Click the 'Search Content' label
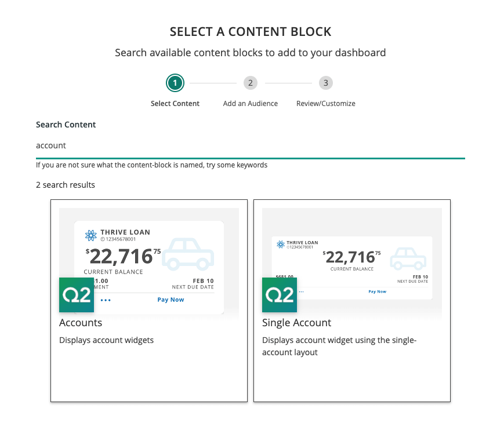The width and height of the screenshot is (504, 445). point(66,125)
